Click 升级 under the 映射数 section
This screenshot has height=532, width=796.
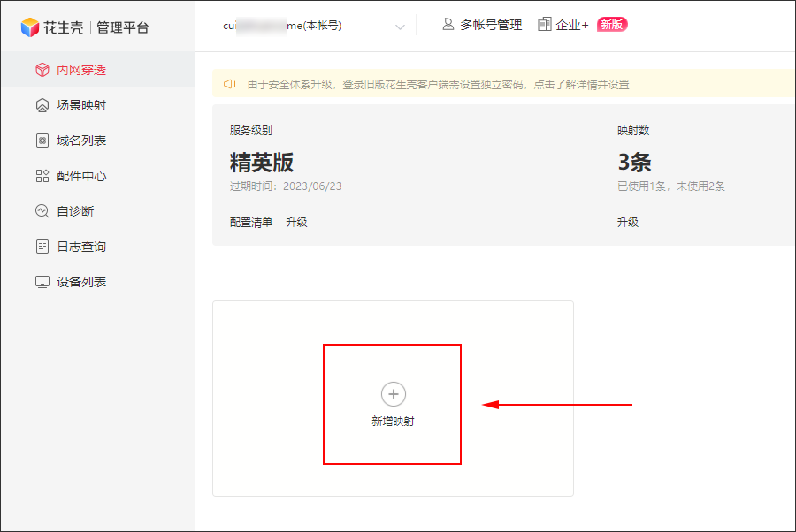(x=628, y=223)
